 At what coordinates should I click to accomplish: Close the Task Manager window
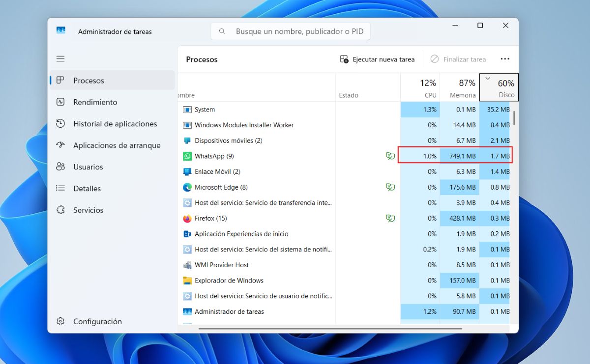click(505, 26)
